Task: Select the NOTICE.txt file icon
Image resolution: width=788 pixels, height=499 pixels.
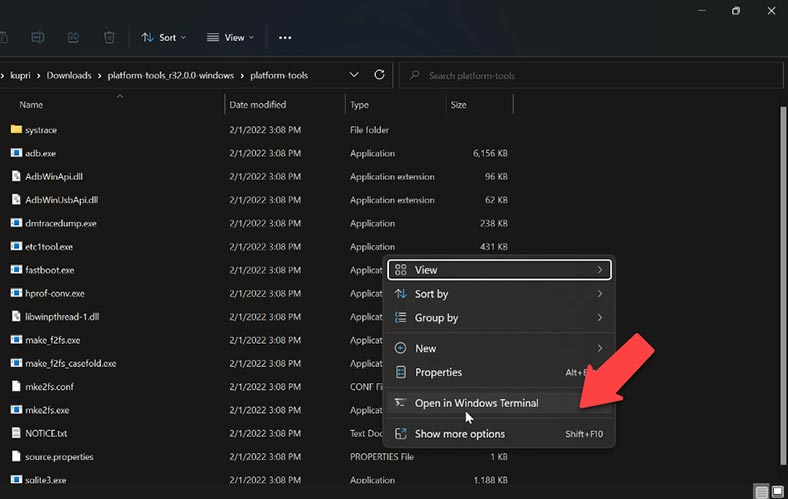Action: click(16, 433)
